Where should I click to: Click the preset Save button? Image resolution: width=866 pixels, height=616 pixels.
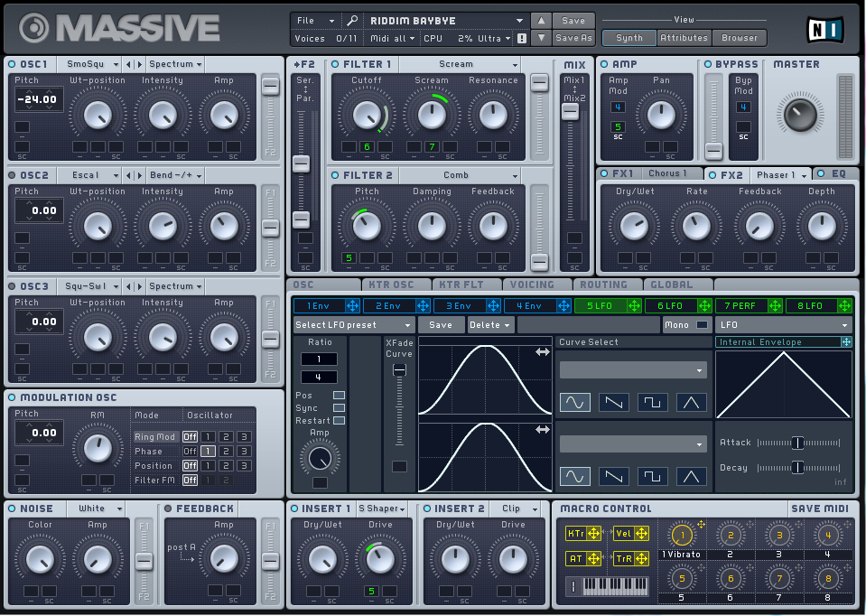(573, 21)
